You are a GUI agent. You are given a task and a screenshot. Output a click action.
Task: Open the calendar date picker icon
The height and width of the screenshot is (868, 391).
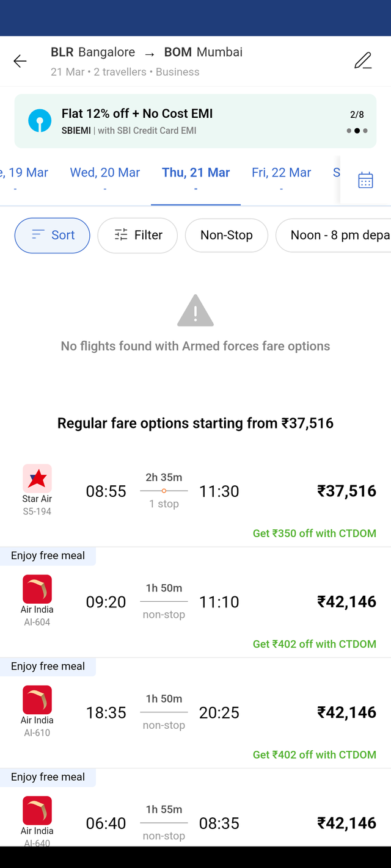(365, 180)
